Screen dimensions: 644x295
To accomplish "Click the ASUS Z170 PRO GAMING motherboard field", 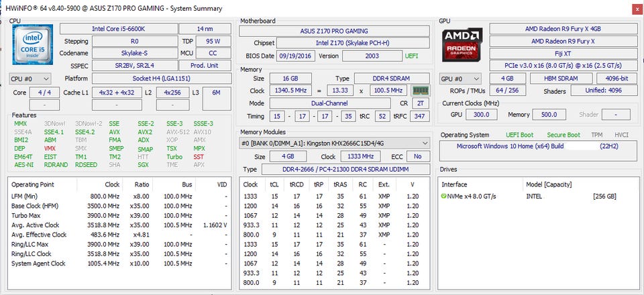I will tap(334, 31).
